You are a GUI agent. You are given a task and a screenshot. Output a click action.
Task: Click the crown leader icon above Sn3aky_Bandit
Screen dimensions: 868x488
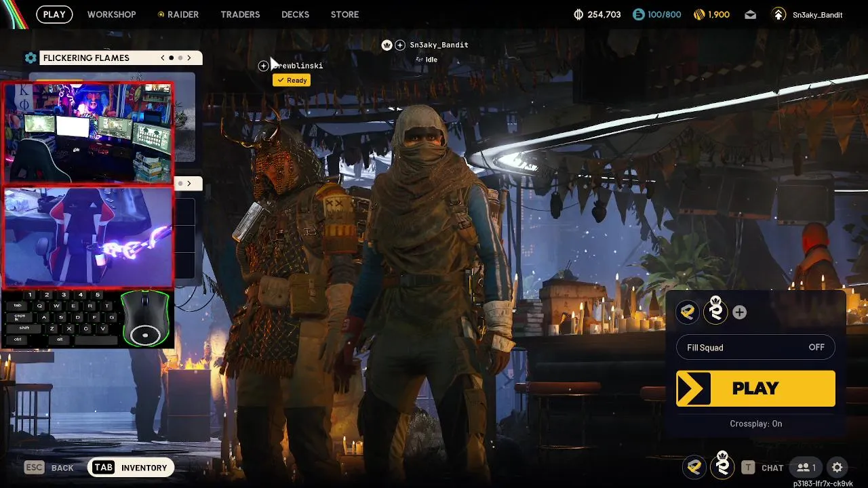click(x=387, y=45)
